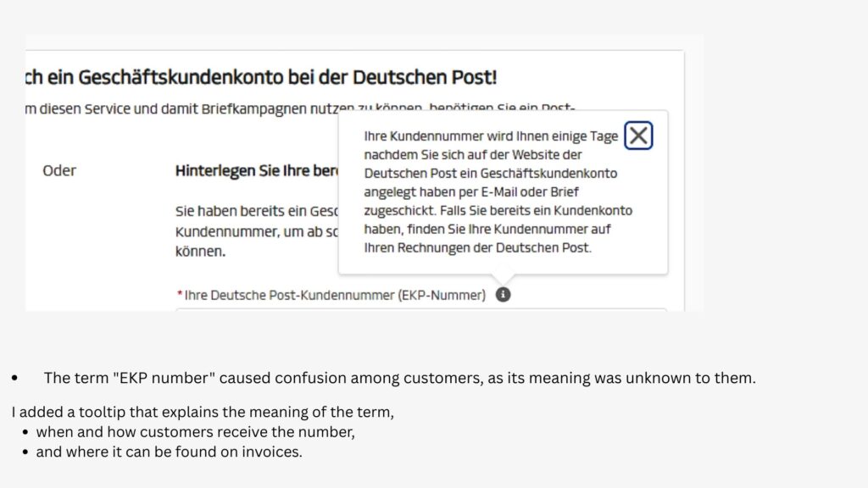The image size is (868, 488).
Task: Click the red required asterisk before the label
Action: [x=180, y=295]
